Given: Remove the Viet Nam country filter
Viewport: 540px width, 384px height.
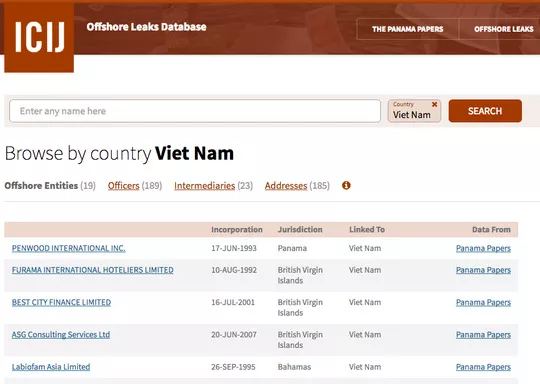Looking at the screenshot, I should pyautogui.click(x=434, y=104).
